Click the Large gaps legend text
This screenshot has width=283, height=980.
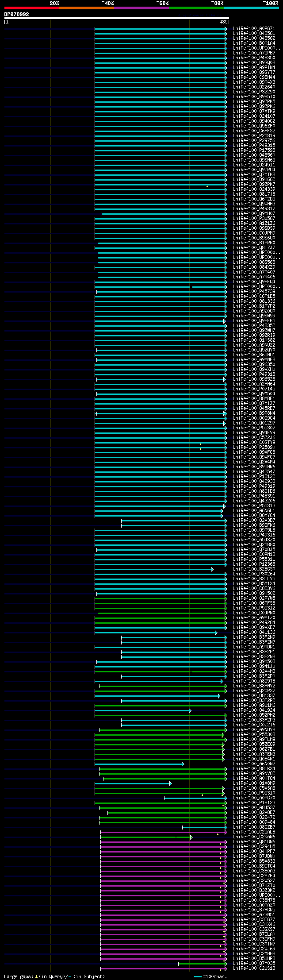[x=54, y=976]
